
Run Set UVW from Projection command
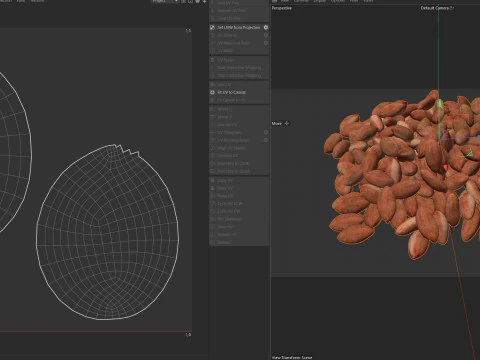coord(238,27)
